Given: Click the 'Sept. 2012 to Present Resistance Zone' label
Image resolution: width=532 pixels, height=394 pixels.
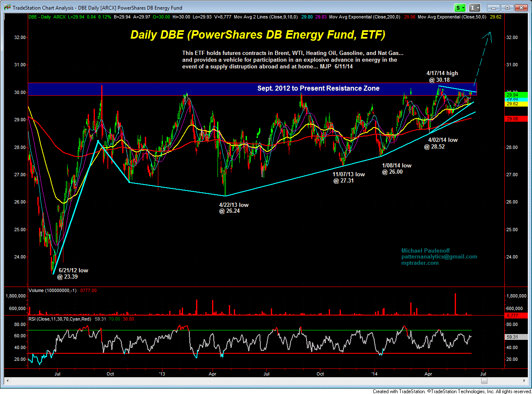Looking at the screenshot, I should 318,88.
